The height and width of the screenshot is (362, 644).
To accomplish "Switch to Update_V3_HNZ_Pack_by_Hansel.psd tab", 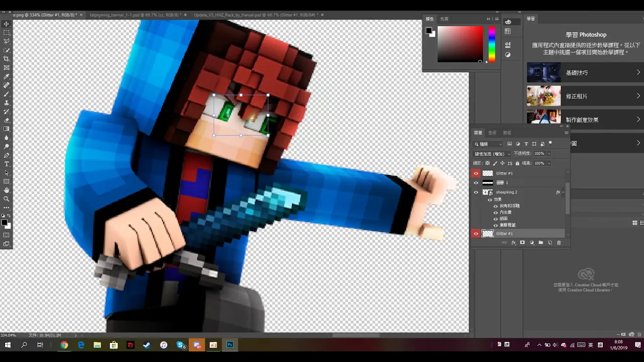I will tap(256, 15).
